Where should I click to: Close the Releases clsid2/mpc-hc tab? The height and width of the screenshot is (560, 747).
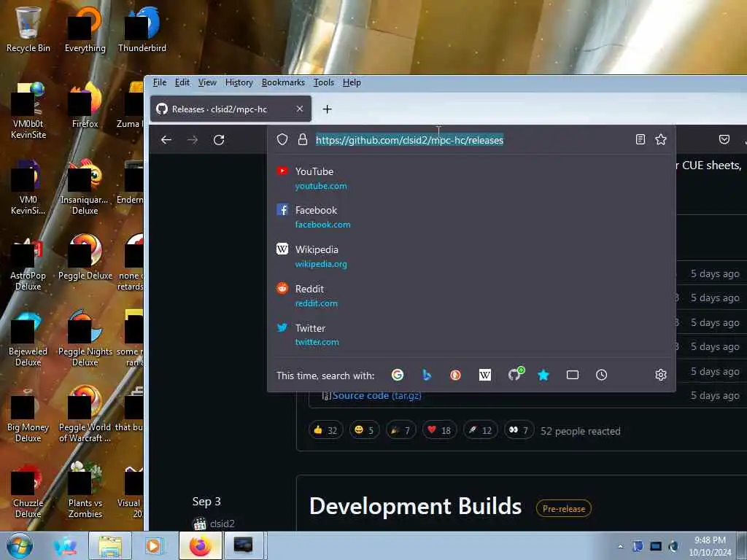coord(300,109)
